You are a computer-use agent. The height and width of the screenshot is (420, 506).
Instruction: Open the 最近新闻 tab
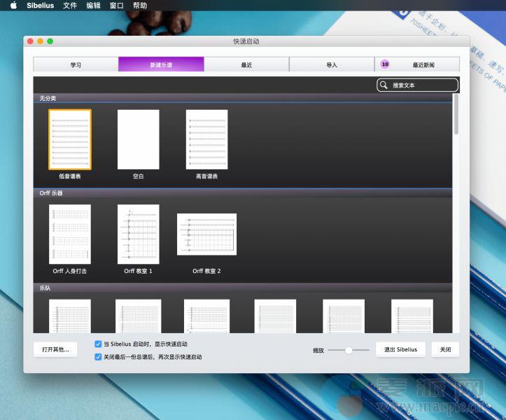point(417,65)
